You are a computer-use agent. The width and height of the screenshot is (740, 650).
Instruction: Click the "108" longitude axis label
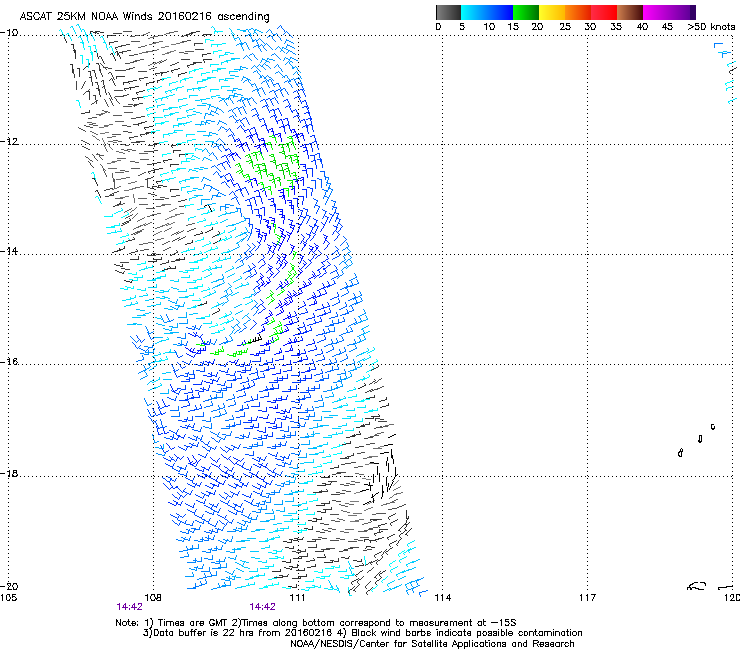tap(152, 598)
